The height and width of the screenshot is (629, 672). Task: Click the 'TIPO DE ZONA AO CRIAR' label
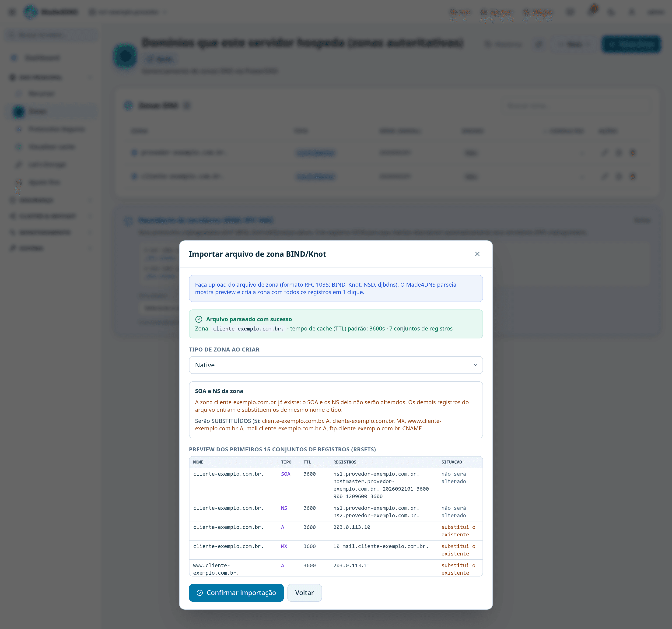224,350
